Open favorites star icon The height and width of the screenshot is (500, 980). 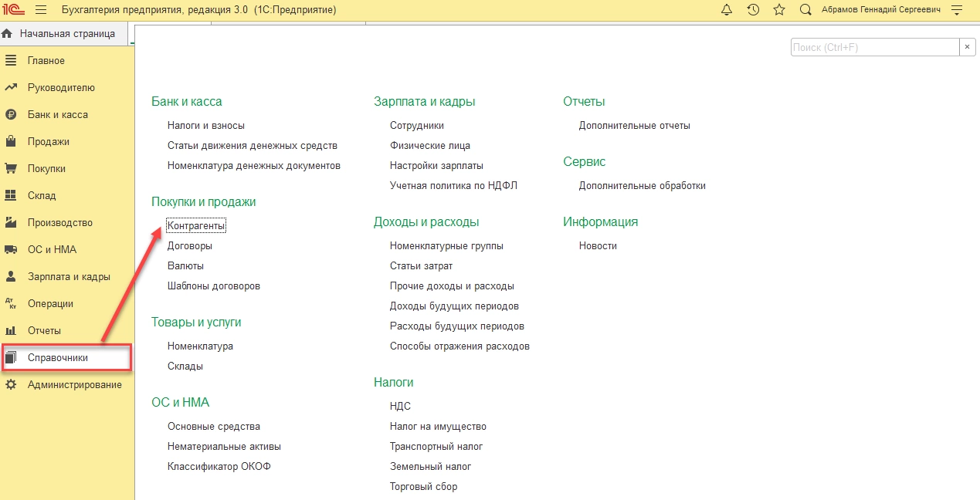[x=779, y=10]
